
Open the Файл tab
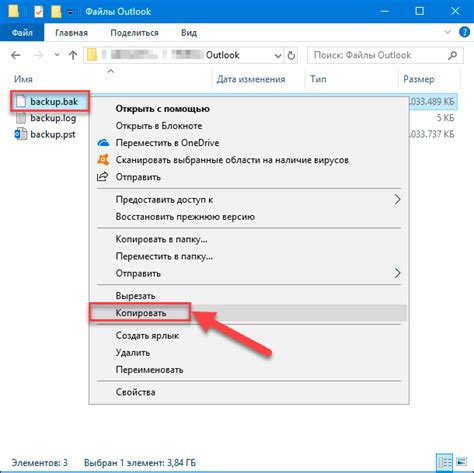click(x=22, y=33)
